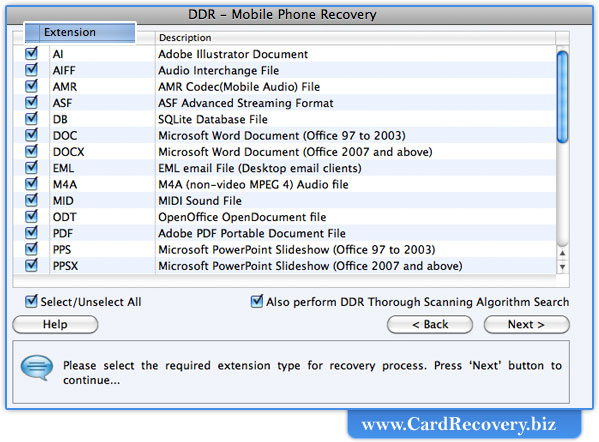The image size is (599, 442).
Task: Select 'Microsoft PowerPoint Slideshow (Office 97 to 2003)'
Action: (x=297, y=250)
